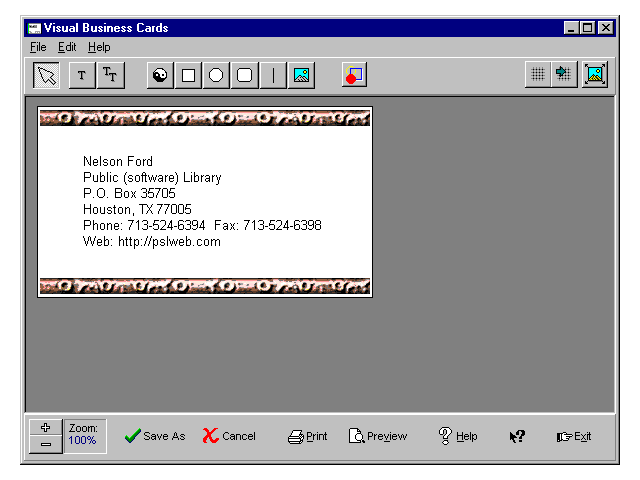Screen dimensions: 640x480
Task: Toggle snap alignment button
Action: [564, 75]
